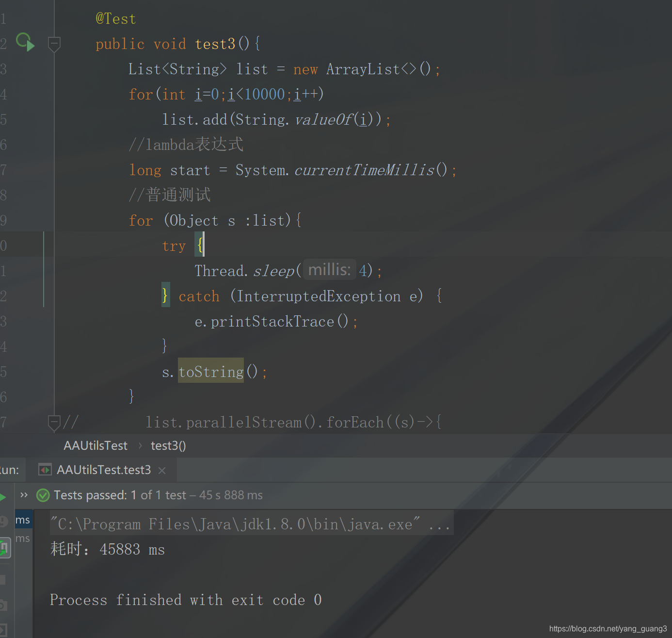Collapse the test3 method fold marker
Image resolution: width=672 pixels, height=638 pixels.
click(x=54, y=44)
